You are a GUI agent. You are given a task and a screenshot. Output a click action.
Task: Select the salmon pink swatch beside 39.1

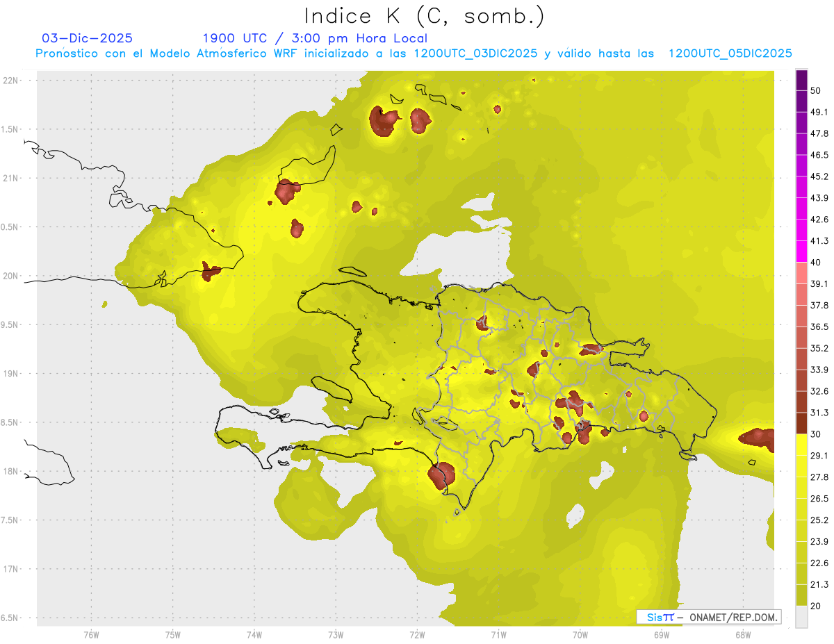[x=801, y=272]
